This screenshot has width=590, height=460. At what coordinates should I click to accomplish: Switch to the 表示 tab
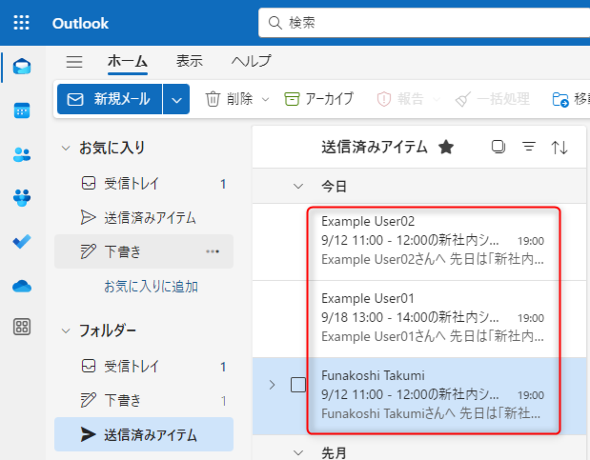pyautogui.click(x=189, y=61)
